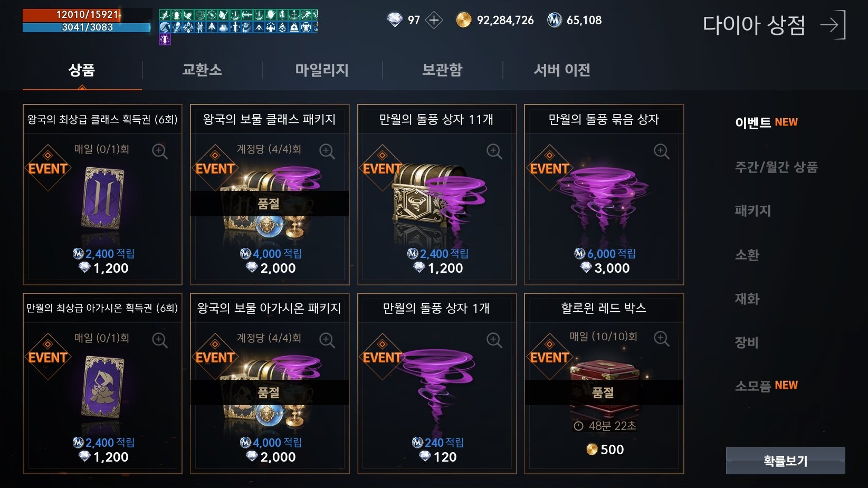
Task: Select the 서버 이전 tab
Action: pos(562,70)
